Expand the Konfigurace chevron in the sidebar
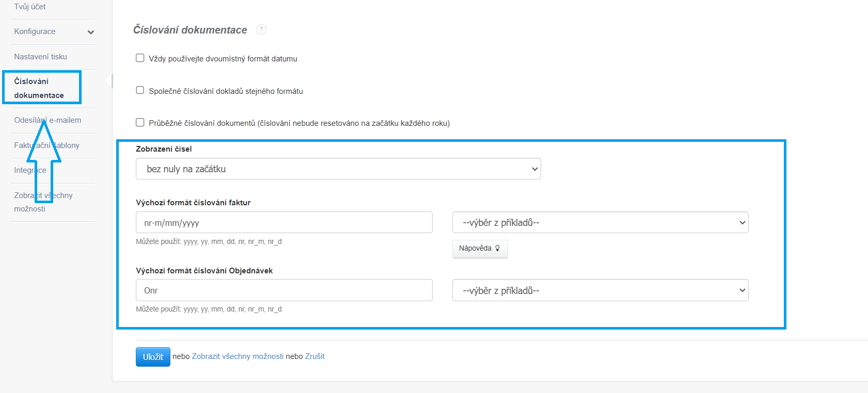 [x=91, y=32]
